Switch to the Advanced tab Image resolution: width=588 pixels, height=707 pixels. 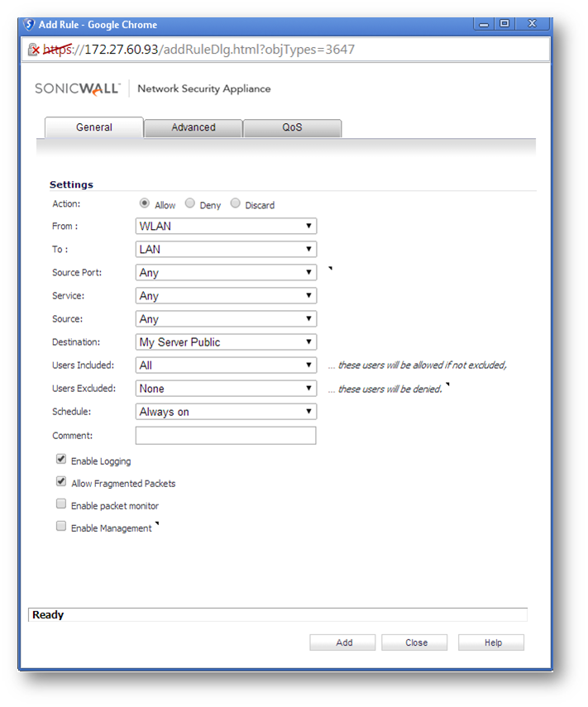194,128
